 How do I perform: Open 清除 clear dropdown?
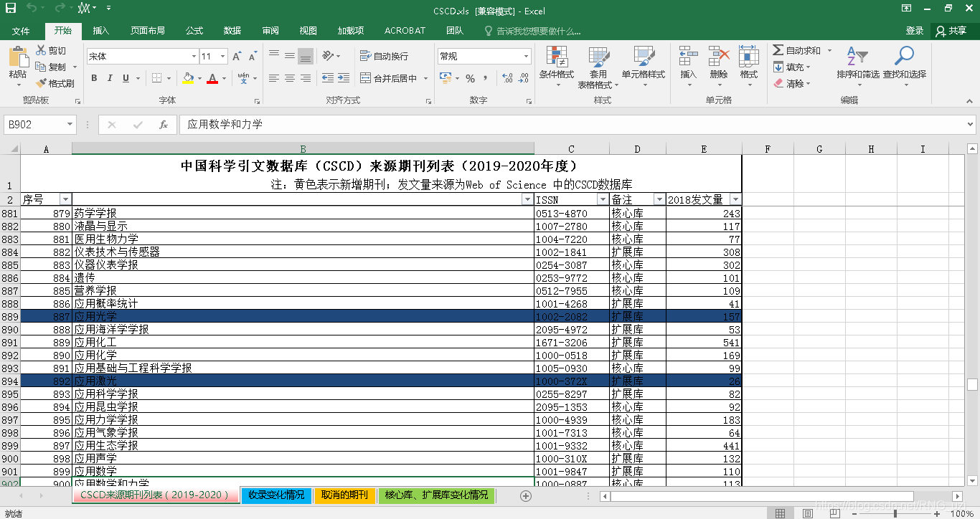coord(792,83)
